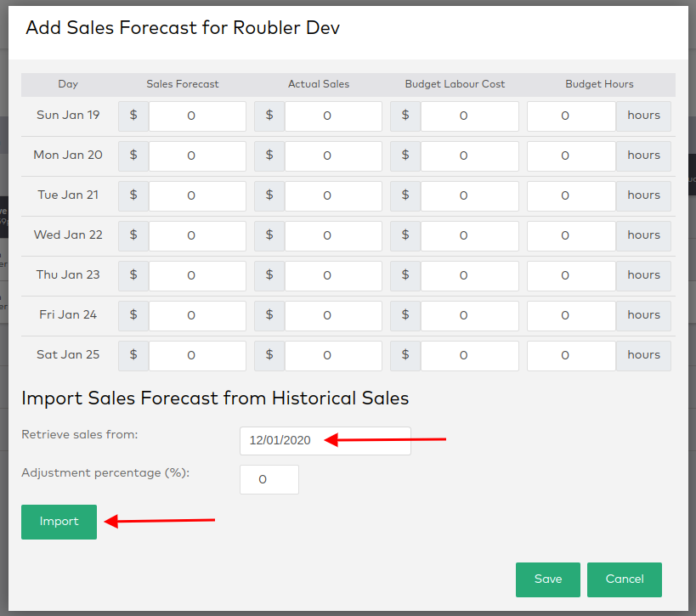Click the Actual Sales field for Fri Jan 24

pyautogui.click(x=333, y=315)
